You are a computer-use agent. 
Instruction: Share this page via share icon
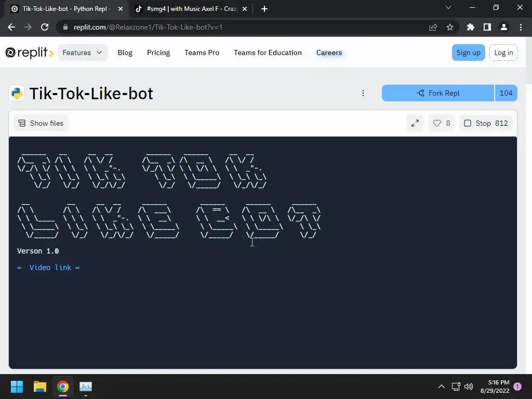433,27
